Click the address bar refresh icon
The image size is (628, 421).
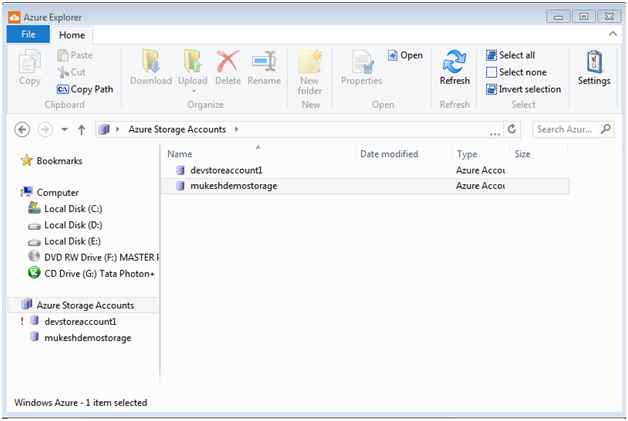pyautogui.click(x=511, y=129)
